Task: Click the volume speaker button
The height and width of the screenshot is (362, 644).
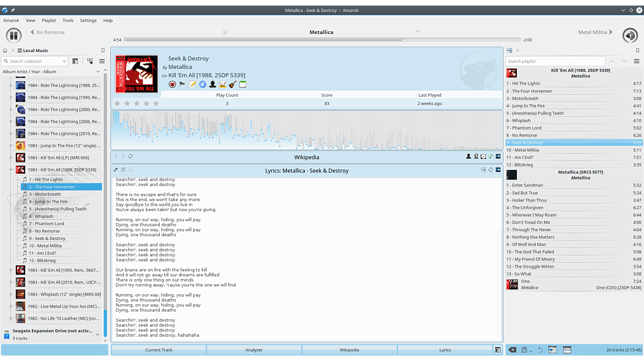Action: [630, 35]
